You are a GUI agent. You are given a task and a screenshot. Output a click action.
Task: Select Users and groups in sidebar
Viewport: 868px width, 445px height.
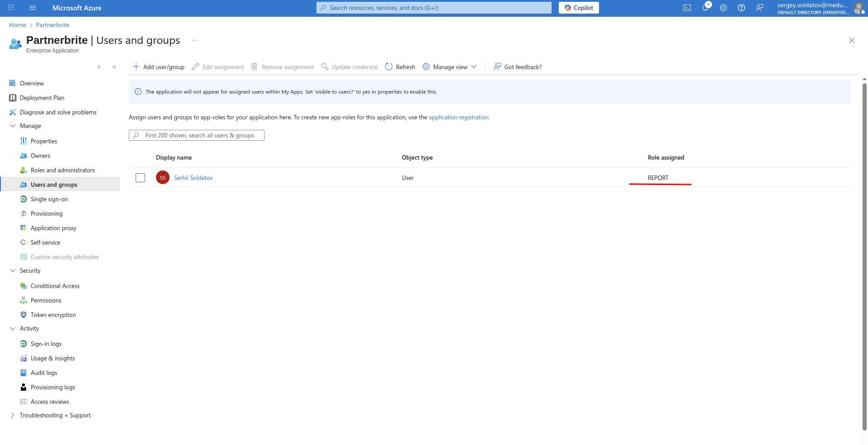tap(60, 185)
